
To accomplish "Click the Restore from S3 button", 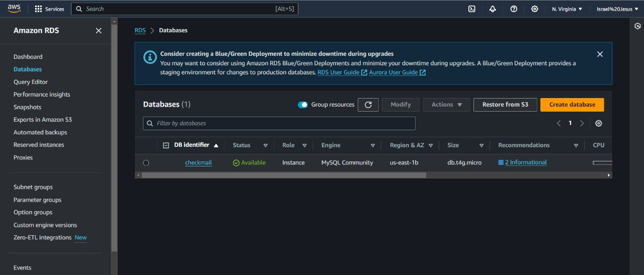I will (505, 105).
